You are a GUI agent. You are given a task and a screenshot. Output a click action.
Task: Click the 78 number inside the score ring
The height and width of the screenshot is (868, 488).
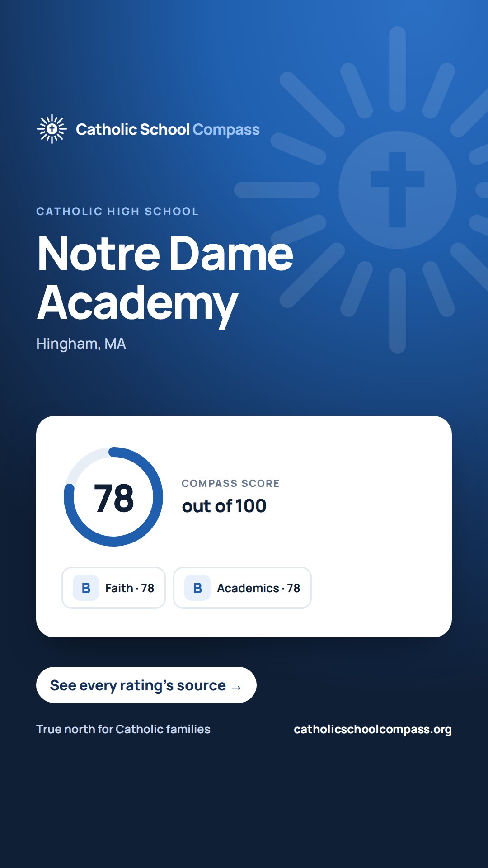click(114, 498)
